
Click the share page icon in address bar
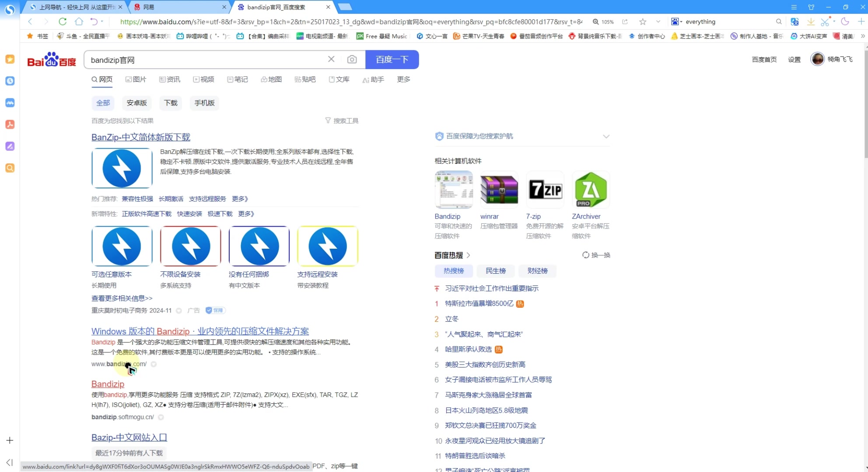point(625,22)
